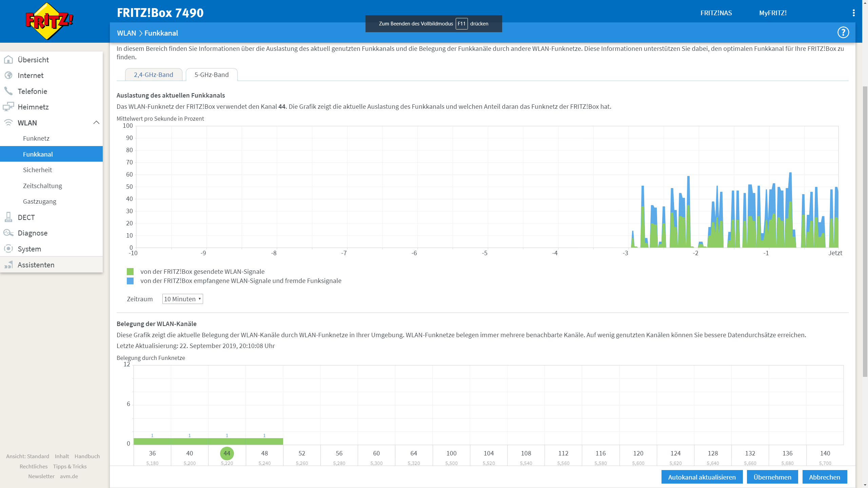This screenshot has height=488, width=868.
Task: Open the Inhalt footer link
Action: [62, 456]
